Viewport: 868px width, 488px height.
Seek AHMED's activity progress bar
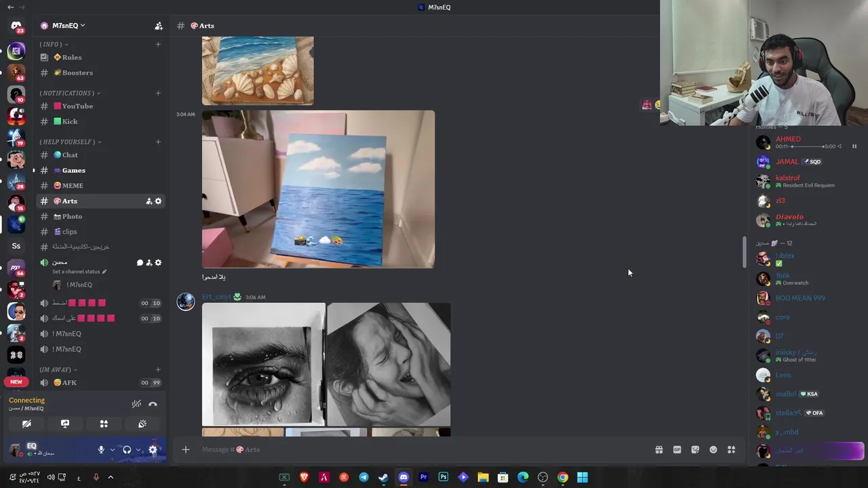coord(807,146)
